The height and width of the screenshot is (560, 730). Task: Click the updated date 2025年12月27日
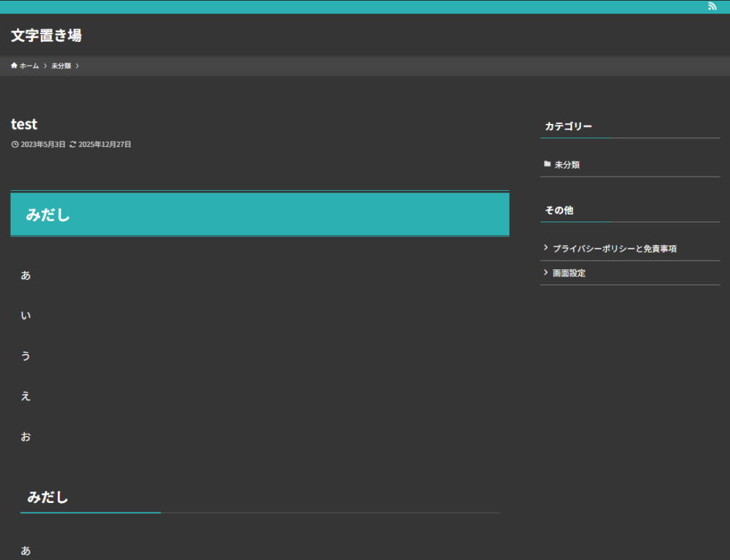click(105, 145)
